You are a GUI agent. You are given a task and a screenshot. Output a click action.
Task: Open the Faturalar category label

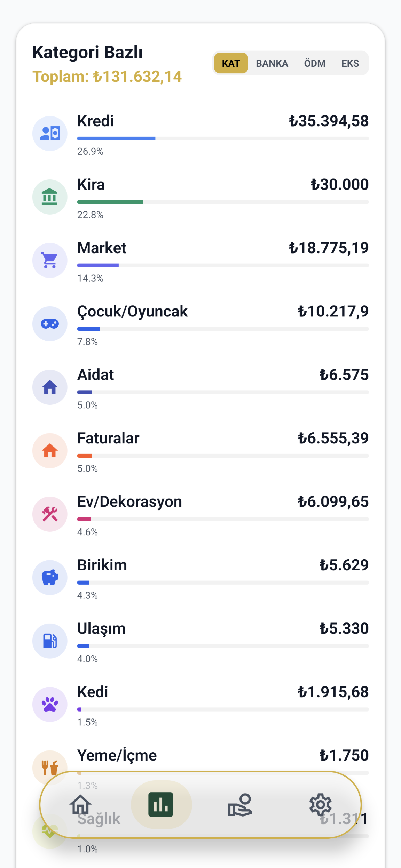click(x=108, y=438)
